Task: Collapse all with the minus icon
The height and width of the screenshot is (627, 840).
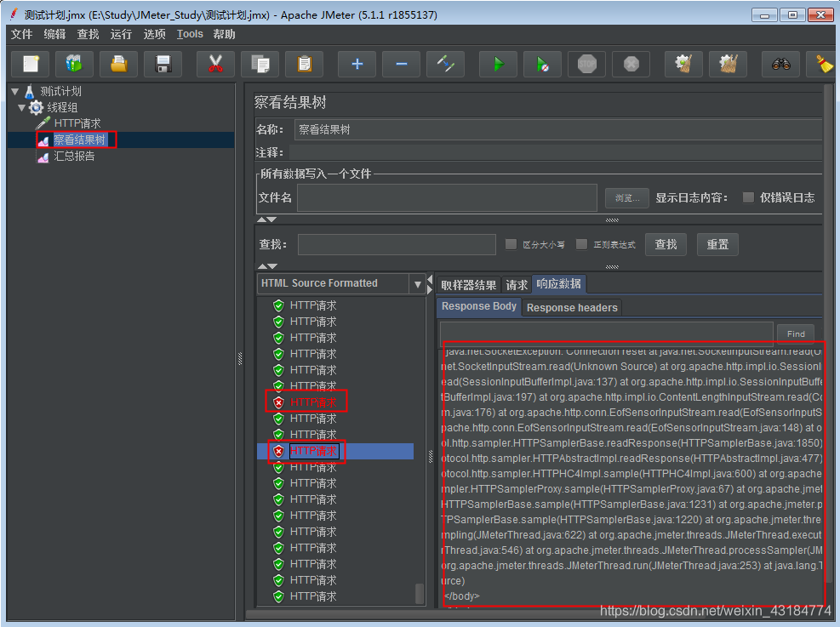Action: tap(401, 65)
